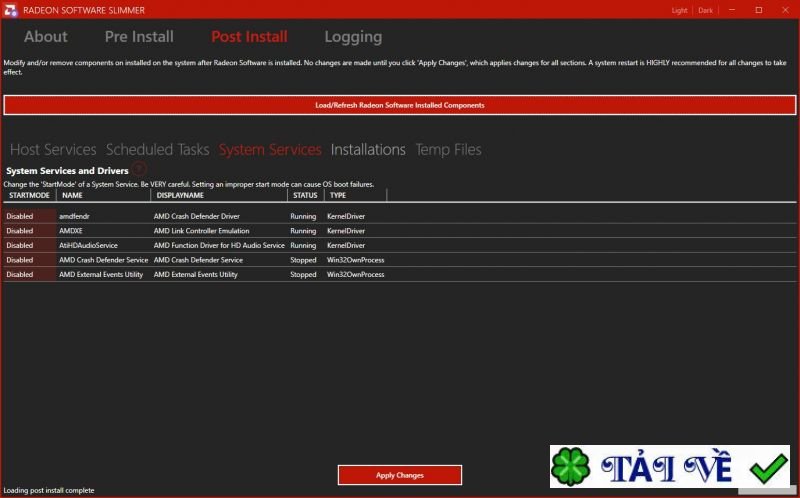Sort by TYPE column header
This screenshot has width=800, height=498.
(x=355, y=195)
